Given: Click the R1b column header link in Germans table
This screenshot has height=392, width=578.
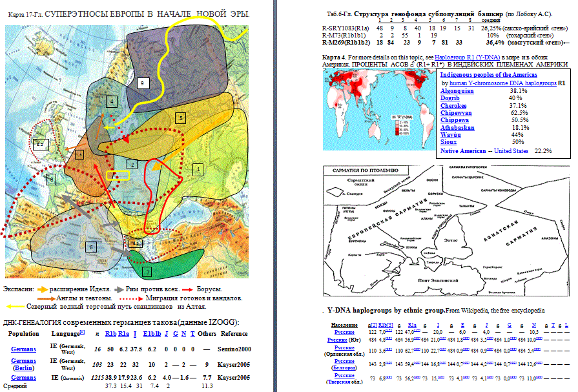Looking at the screenshot, I should tap(110, 334).
